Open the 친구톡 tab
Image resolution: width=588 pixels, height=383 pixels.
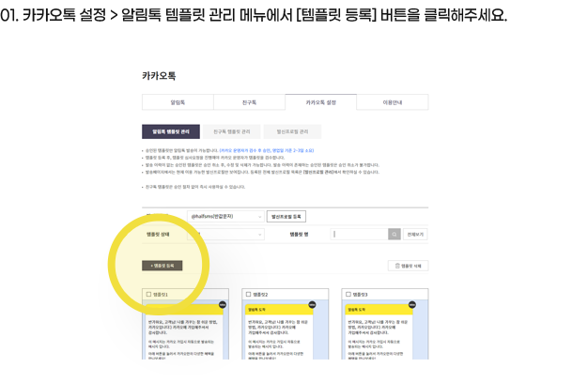(249, 102)
